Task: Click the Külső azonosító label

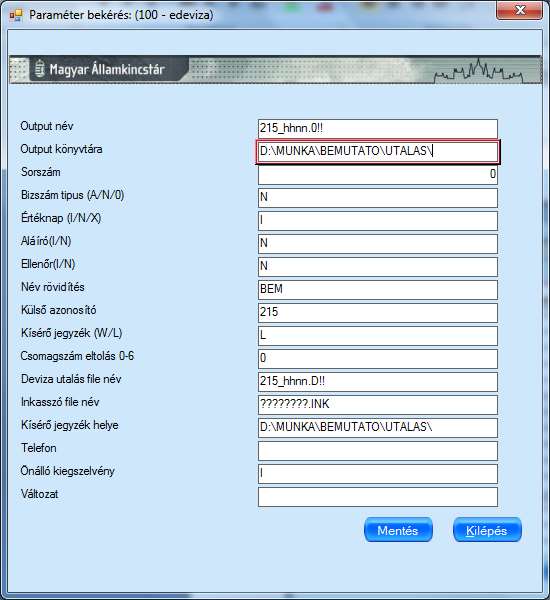Action: tap(59, 310)
